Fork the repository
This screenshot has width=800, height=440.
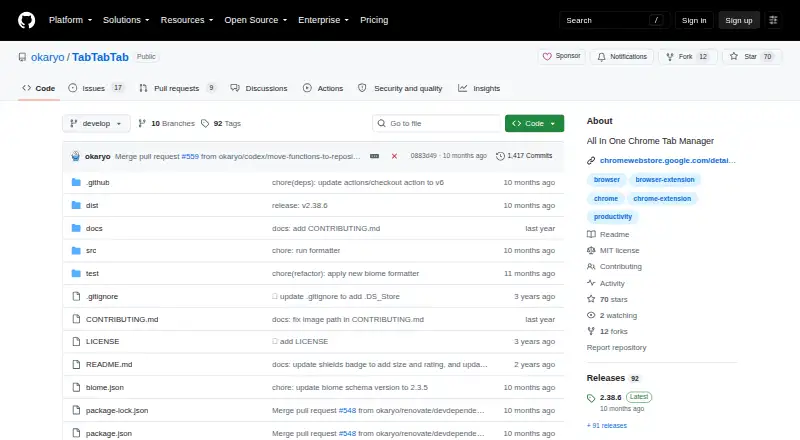(x=688, y=57)
